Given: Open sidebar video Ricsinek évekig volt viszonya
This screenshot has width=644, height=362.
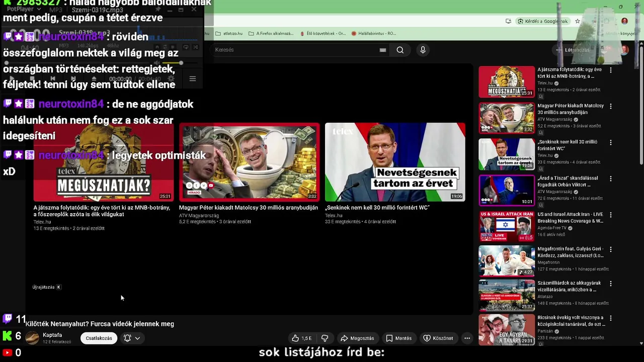Looking at the screenshot, I should 570,321.
